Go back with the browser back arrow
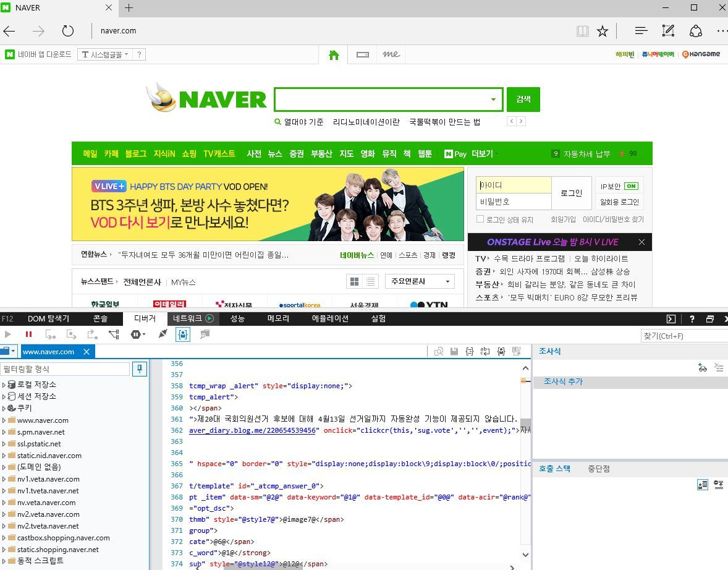The image size is (728, 570). pos(9,31)
